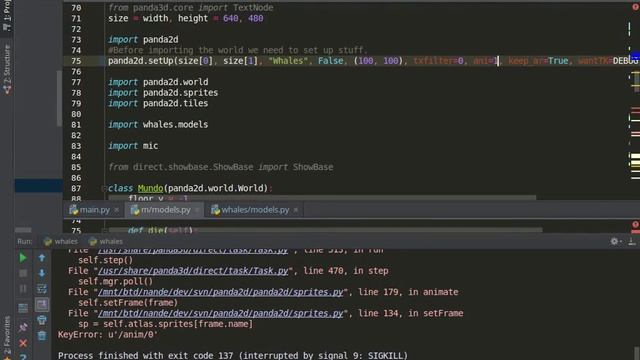The width and height of the screenshot is (640, 360).
Task: Click the project panel vertical scrollbar
Action: (x=59, y=98)
